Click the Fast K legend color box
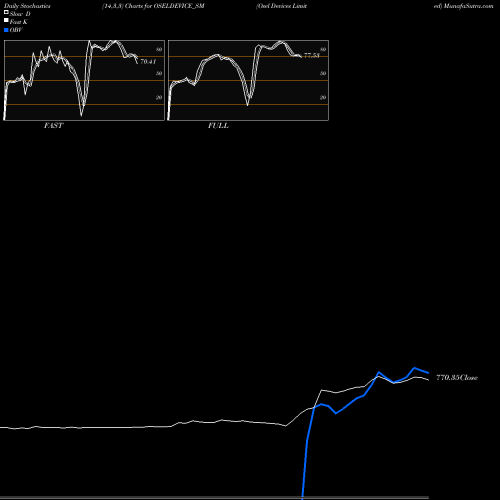Image resolution: width=500 pixels, height=500 pixels. click(6, 21)
